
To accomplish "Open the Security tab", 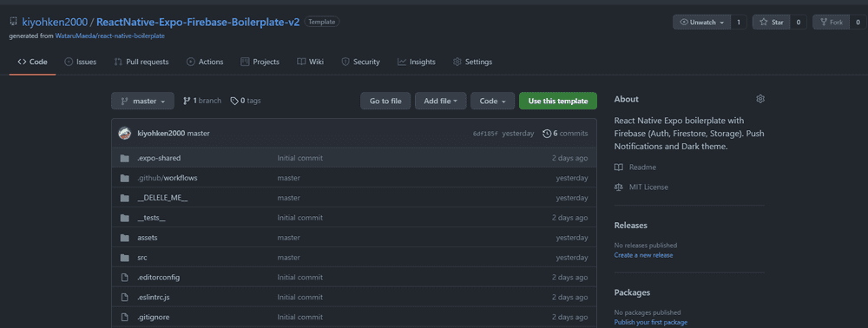I will [x=360, y=62].
